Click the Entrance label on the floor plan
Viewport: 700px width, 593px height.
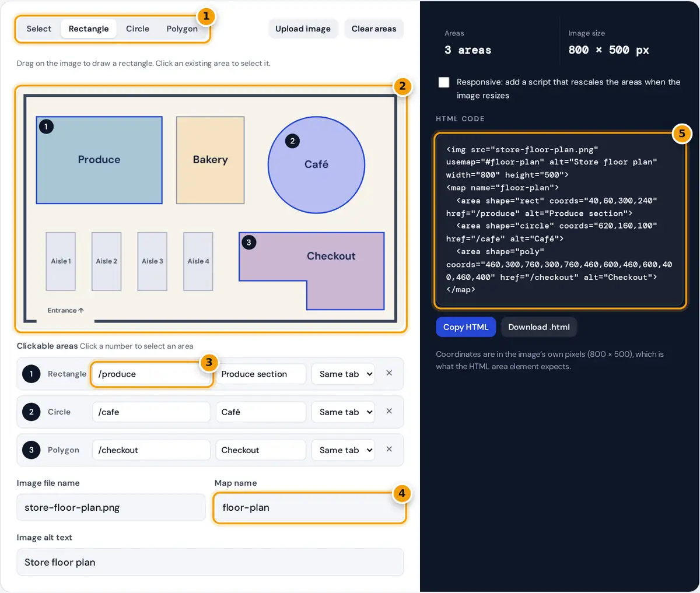point(65,310)
